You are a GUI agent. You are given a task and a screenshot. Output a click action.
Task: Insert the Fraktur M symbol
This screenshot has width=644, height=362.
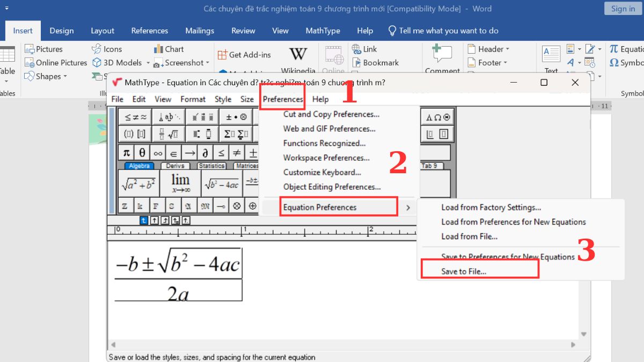205,205
